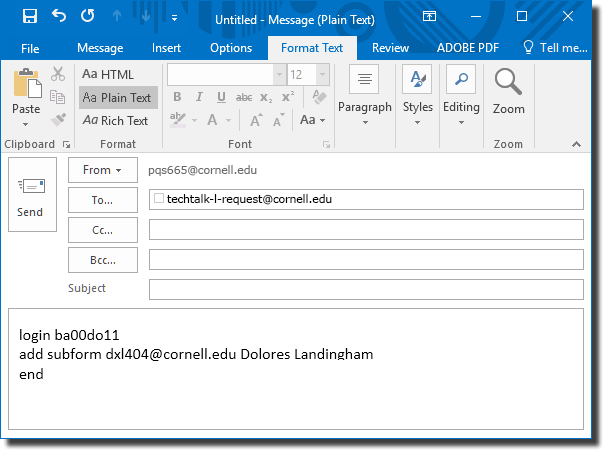Open the ADOBE PDF tab
Viewport: 612px width, 459px height.
click(x=468, y=48)
